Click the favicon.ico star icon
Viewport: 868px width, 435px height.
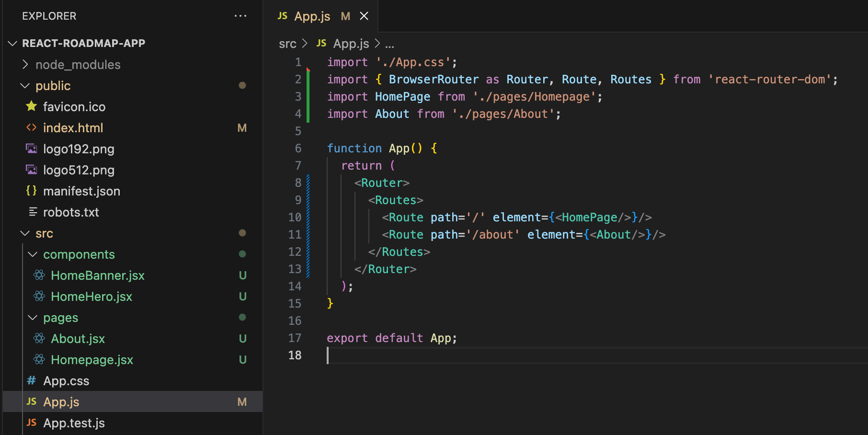point(32,106)
